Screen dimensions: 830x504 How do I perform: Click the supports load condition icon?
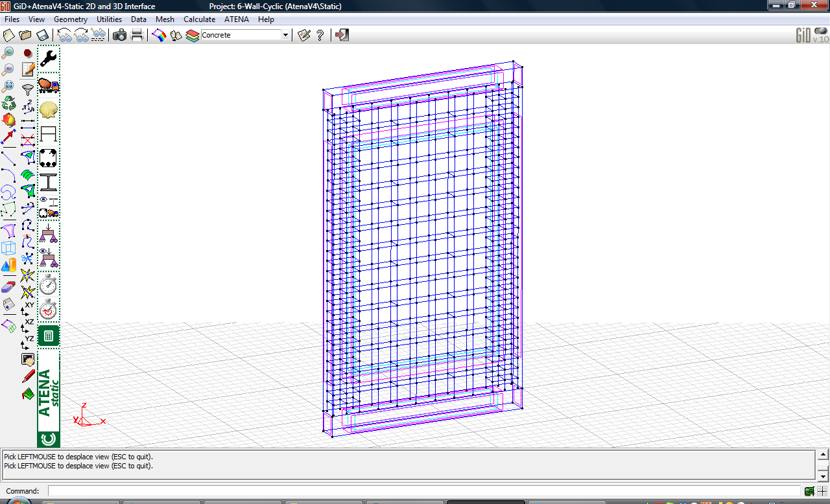click(49, 234)
